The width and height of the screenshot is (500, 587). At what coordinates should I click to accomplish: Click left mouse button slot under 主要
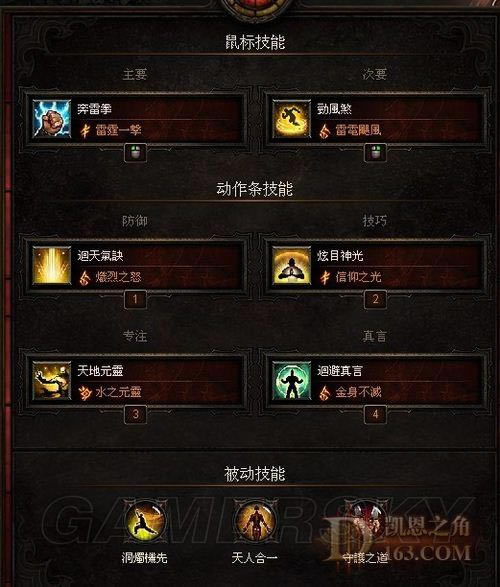coord(135,153)
